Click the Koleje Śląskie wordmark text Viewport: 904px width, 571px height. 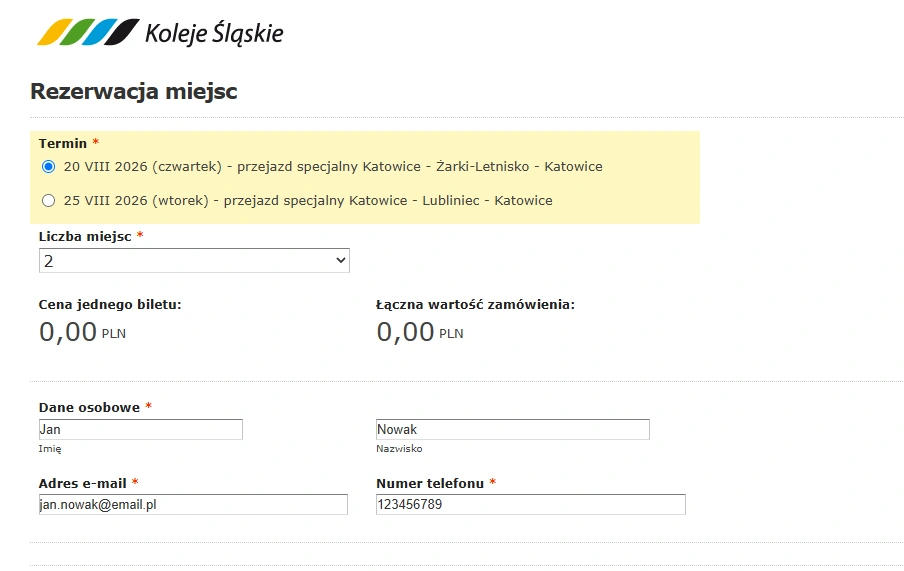[214, 33]
